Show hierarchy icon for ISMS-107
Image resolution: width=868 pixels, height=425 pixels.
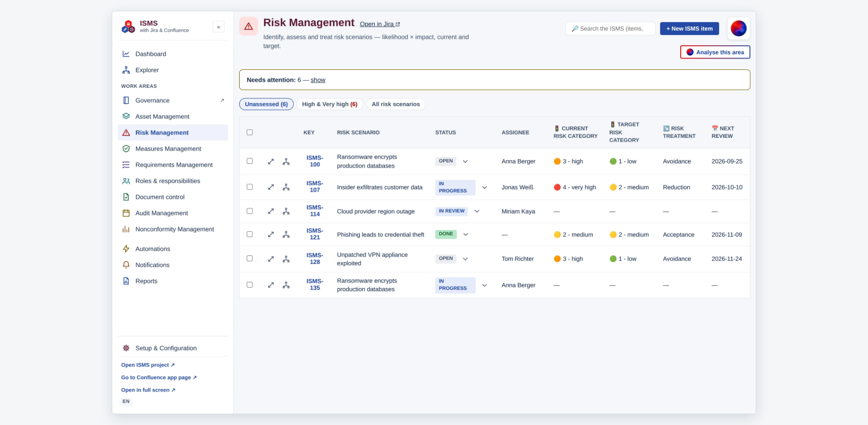[286, 187]
